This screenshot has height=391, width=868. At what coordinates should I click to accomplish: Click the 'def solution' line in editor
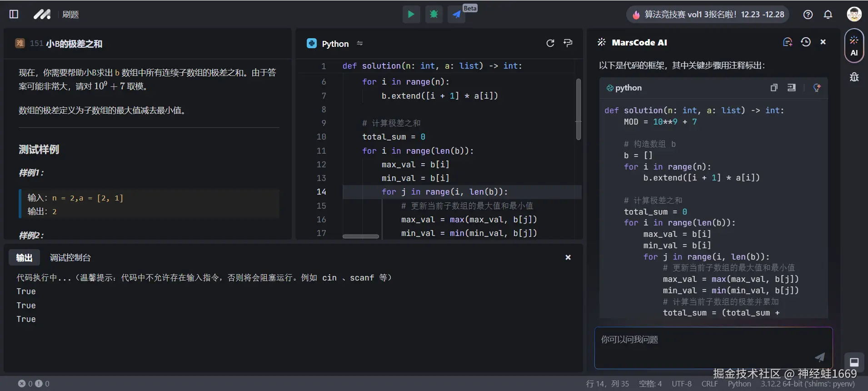click(x=432, y=66)
